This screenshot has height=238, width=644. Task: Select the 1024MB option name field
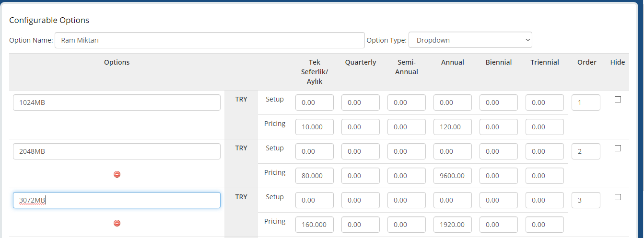point(117,102)
